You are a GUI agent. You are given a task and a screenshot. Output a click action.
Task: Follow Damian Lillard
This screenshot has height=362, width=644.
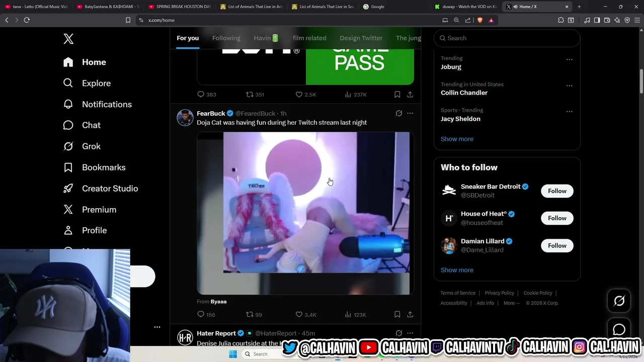[x=557, y=245]
